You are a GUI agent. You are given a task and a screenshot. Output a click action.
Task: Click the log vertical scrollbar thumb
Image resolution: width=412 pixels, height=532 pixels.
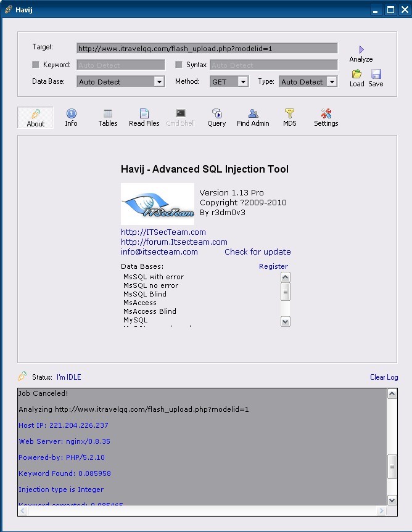pos(392,467)
